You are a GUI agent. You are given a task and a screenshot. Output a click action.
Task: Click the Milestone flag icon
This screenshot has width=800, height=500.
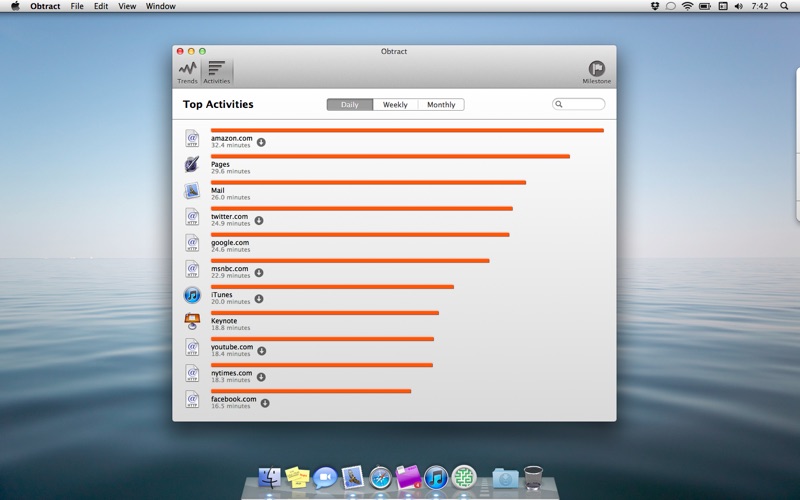[x=596, y=68]
